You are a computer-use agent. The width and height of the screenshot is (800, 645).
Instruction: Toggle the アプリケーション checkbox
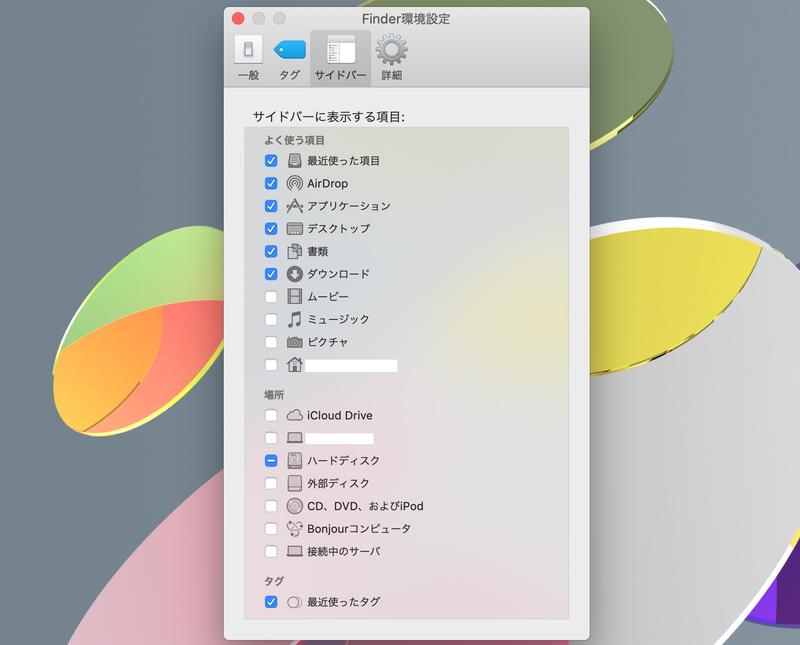pos(271,206)
